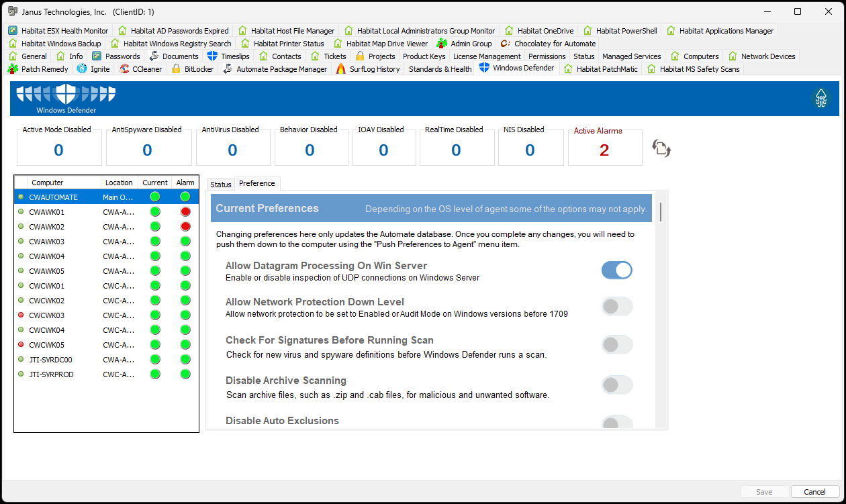The width and height of the screenshot is (846, 504).
Task: Click green alarm indicator for CWAUTOMATE
Action: (185, 197)
